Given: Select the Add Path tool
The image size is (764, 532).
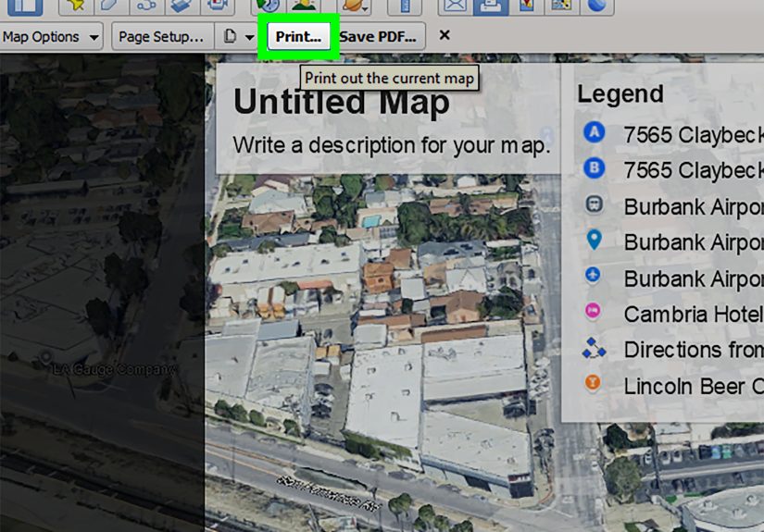Looking at the screenshot, I should (x=146, y=6).
